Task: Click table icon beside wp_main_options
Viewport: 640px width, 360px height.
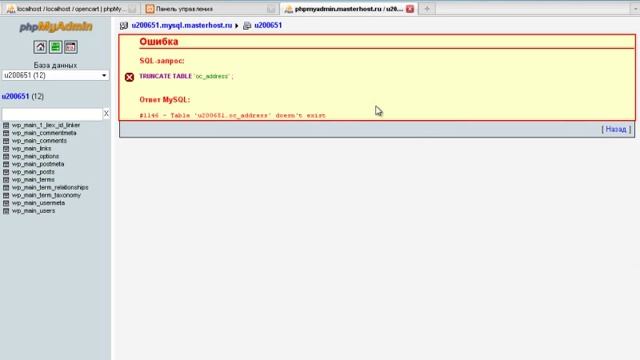Action: [6, 156]
